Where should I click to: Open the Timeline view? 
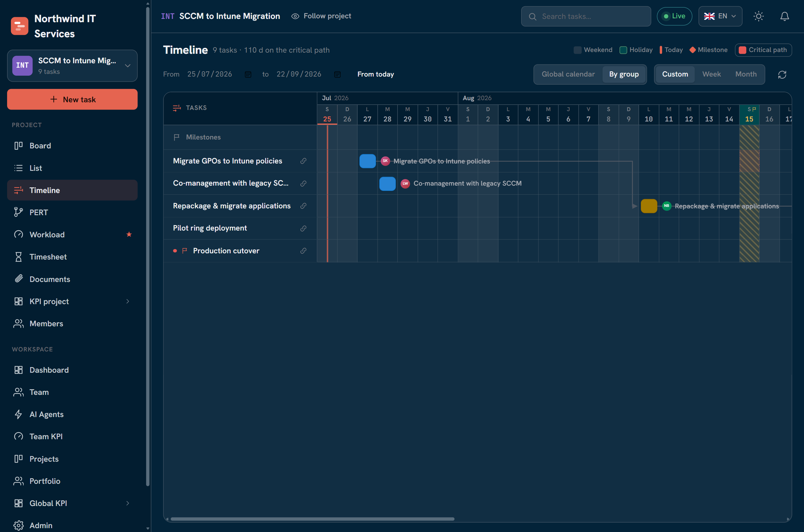[x=72, y=190]
